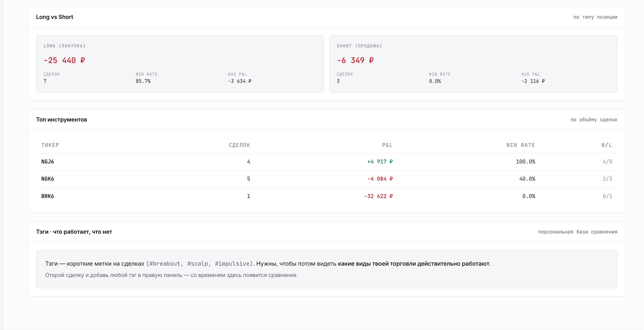
Task: Click the 40.0% win rate cell
Action: pos(527,179)
